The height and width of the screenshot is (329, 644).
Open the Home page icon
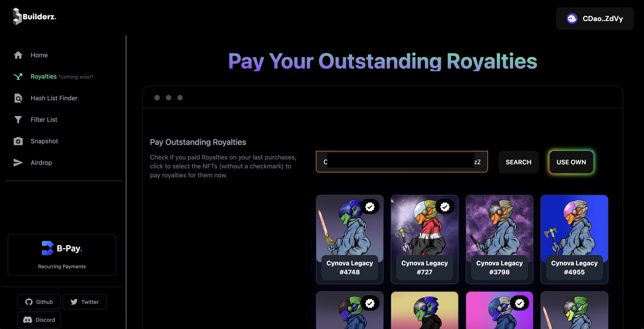(x=18, y=55)
